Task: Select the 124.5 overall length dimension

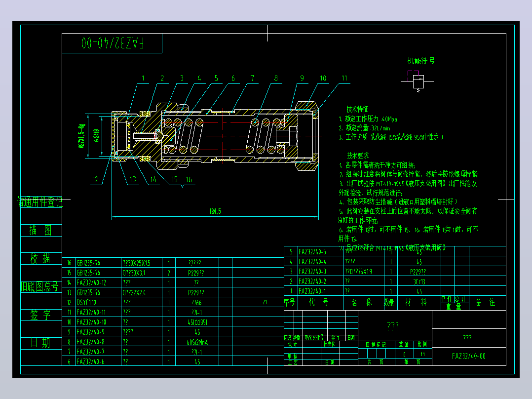Action: pyautogui.click(x=215, y=211)
